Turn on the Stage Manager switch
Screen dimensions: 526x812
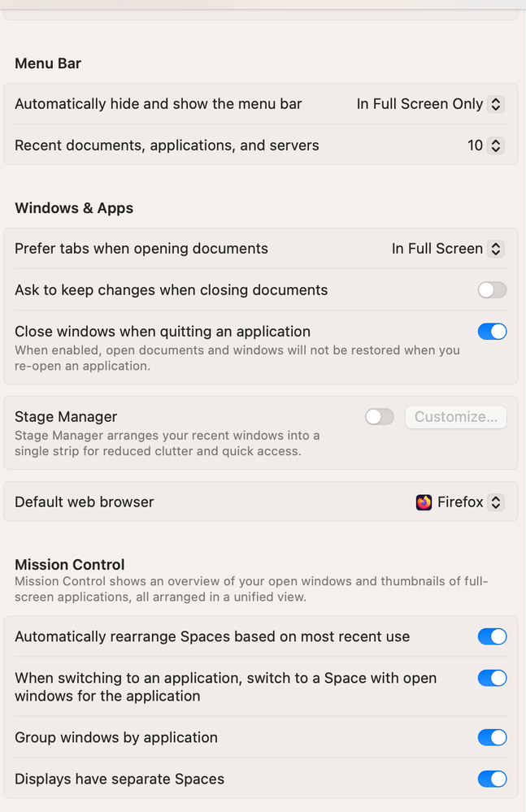[x=380, y=417]
